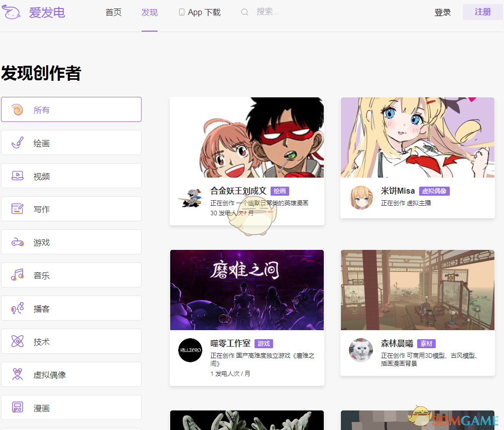The height and width of the screenshot is (430, 504).
Task: Select the 技术 atom icon in the sidebar
Action: (18, 341)
